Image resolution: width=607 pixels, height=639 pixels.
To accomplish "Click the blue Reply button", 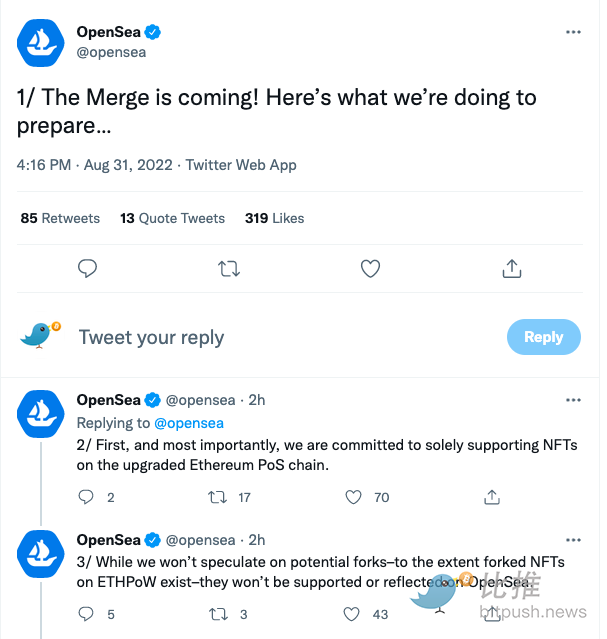I will point(544,337).
